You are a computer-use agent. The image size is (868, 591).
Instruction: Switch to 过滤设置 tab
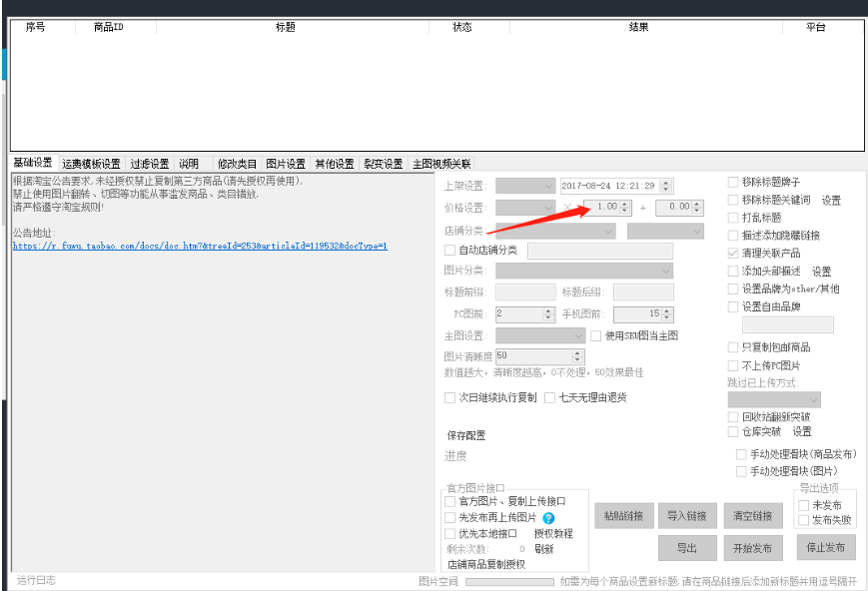coord(150,164)
